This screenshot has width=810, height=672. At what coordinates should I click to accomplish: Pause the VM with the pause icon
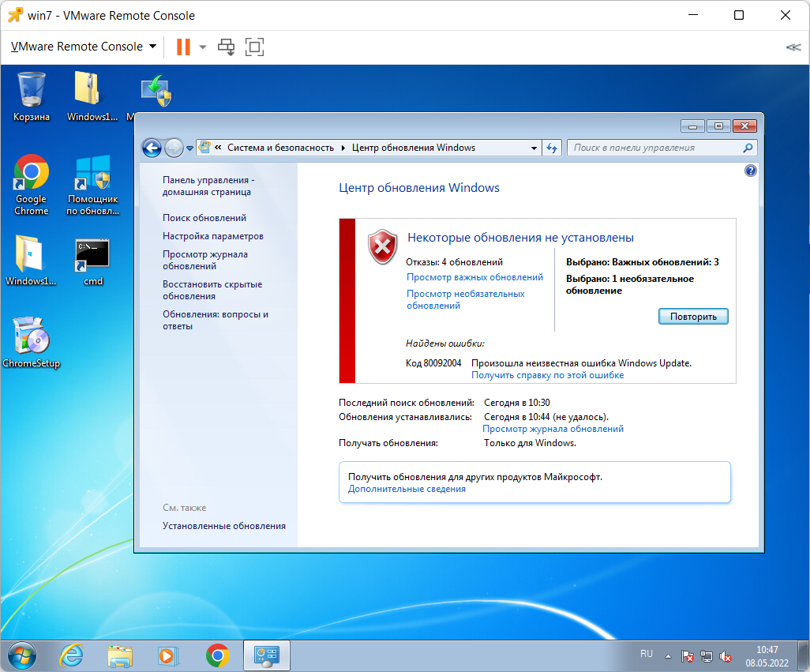click(183, 47)
